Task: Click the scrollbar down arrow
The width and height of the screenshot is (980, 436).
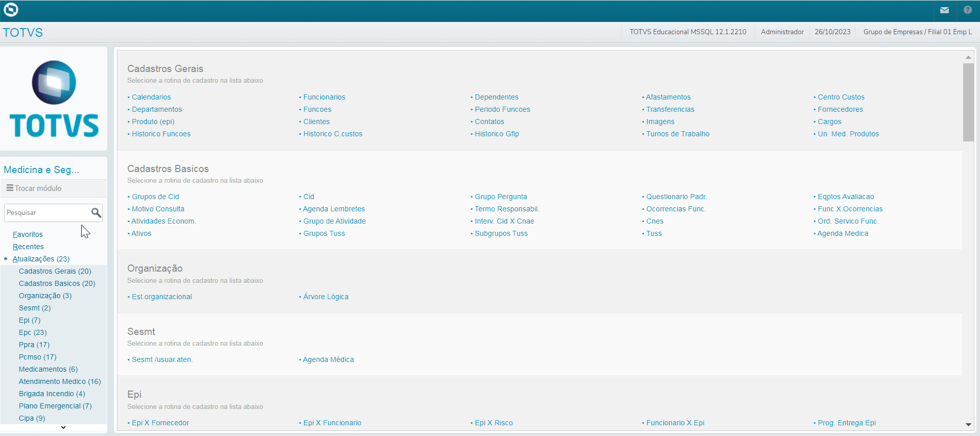Action: (968, 424)
